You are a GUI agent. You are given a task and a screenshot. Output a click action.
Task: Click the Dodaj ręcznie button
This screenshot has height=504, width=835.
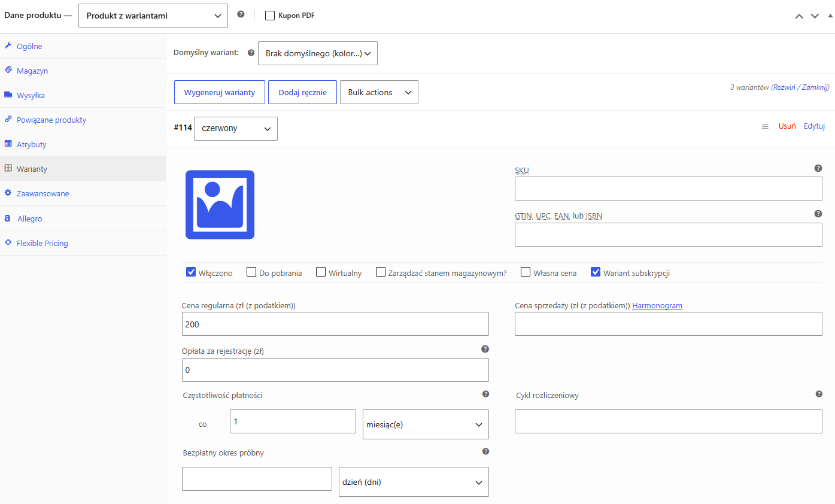302,92
